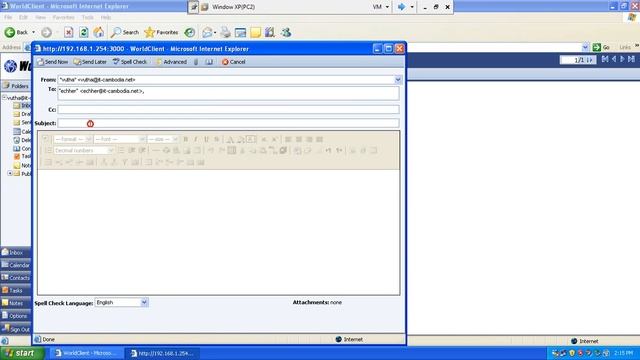Toggle italic formatting in editor
The image size is (640, 360).
196,139
